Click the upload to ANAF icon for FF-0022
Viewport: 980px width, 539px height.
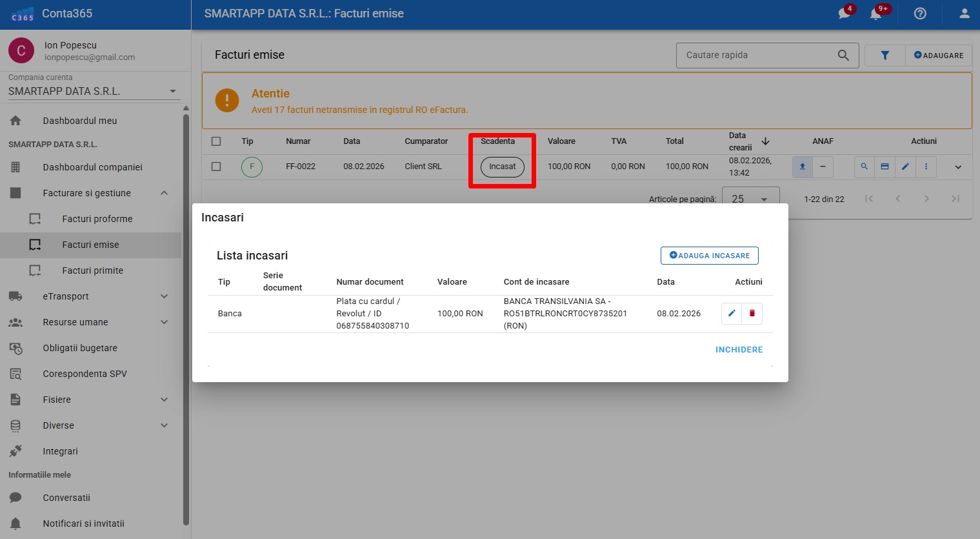802,167
